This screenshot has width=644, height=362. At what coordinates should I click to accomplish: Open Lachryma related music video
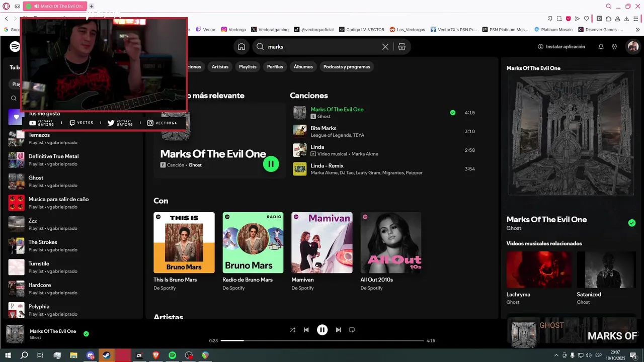point(539,269)
